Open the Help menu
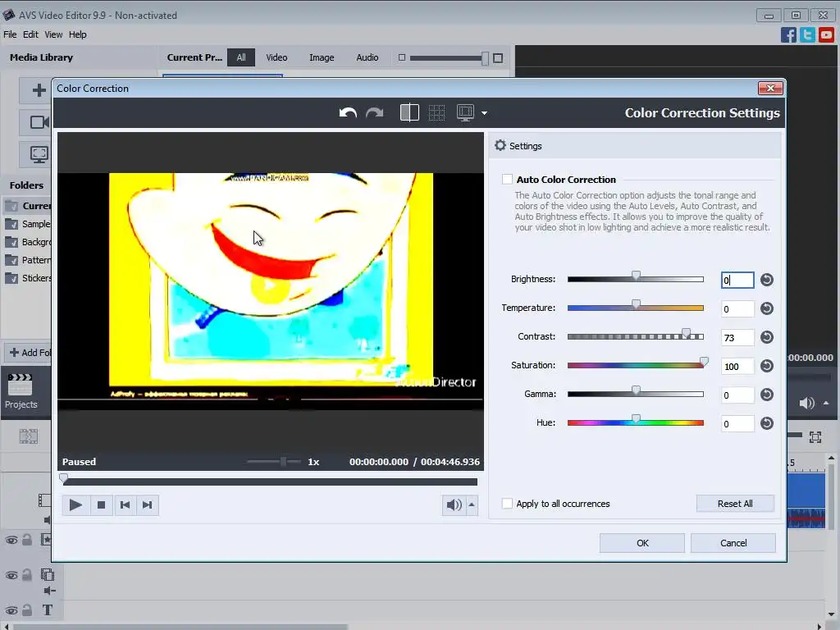Screen dimensions: 840x630 click(78, 34)
